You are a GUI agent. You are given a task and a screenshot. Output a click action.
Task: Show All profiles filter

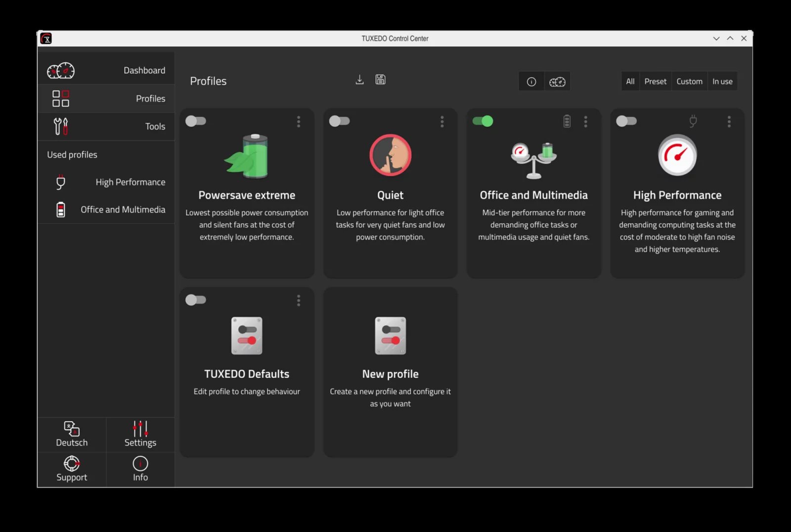(x=630, y=82)
